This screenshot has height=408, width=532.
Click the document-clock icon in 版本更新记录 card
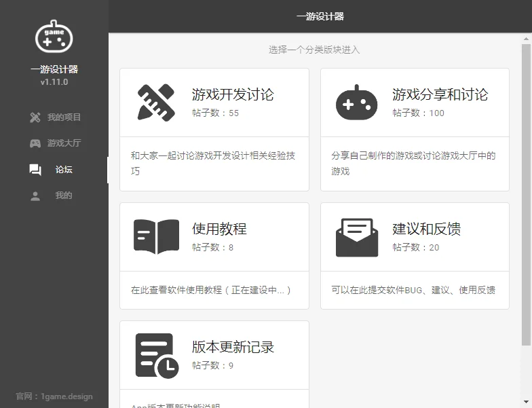tap(157, 356)
